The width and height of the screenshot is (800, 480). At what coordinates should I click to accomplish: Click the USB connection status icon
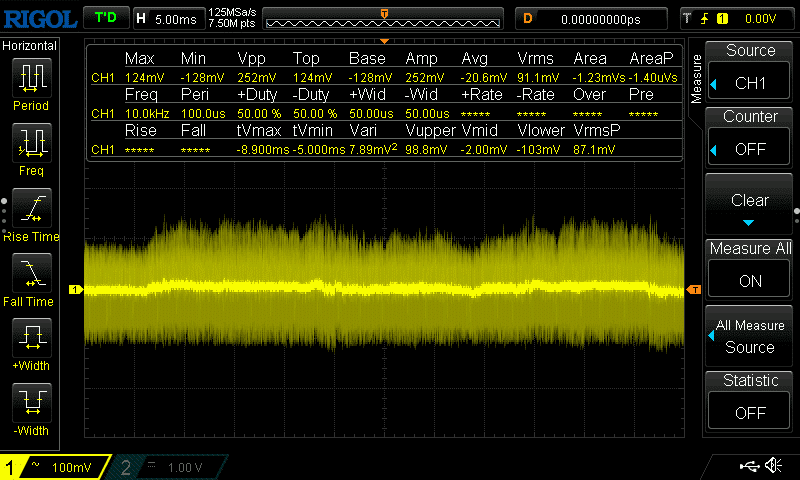click(748, 465)
